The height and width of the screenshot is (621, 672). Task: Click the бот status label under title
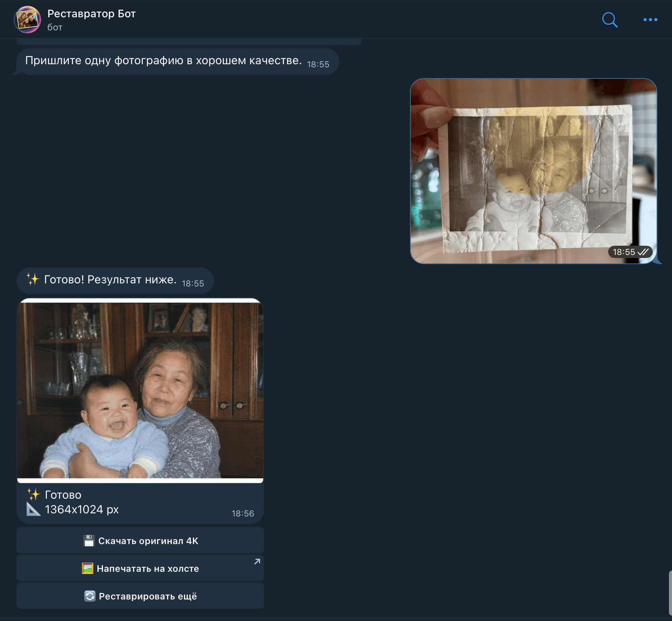(x=55, y=27)
